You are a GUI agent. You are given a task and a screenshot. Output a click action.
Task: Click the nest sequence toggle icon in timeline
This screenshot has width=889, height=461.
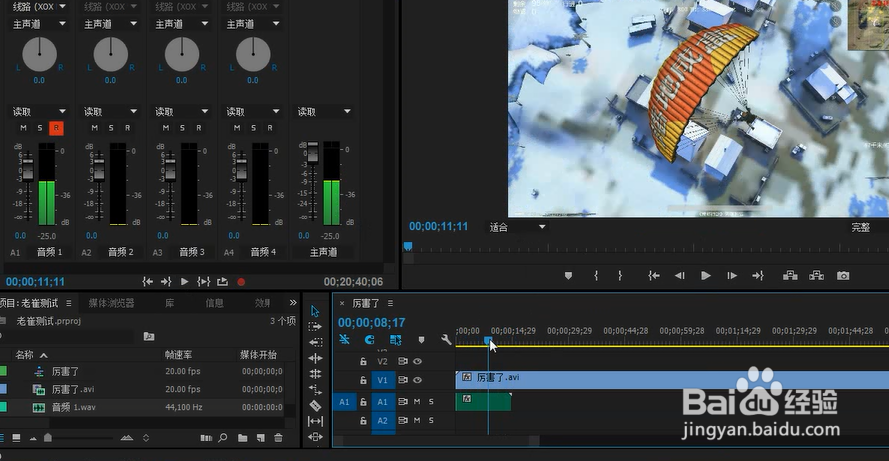point(344,340)
